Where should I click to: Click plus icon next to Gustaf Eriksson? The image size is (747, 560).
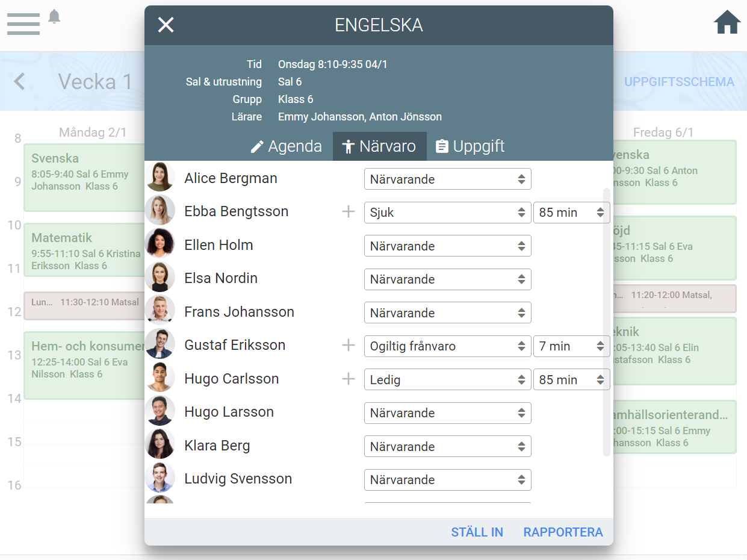pos(348,346)
